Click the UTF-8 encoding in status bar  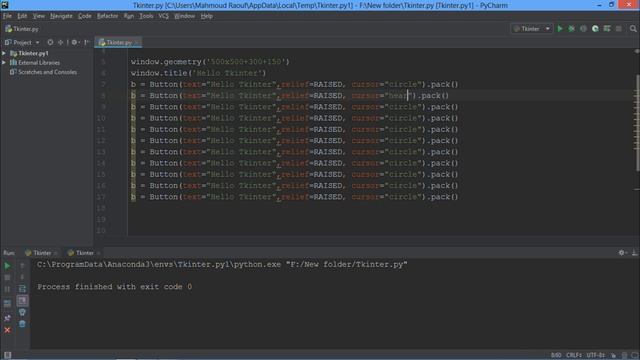596,355
